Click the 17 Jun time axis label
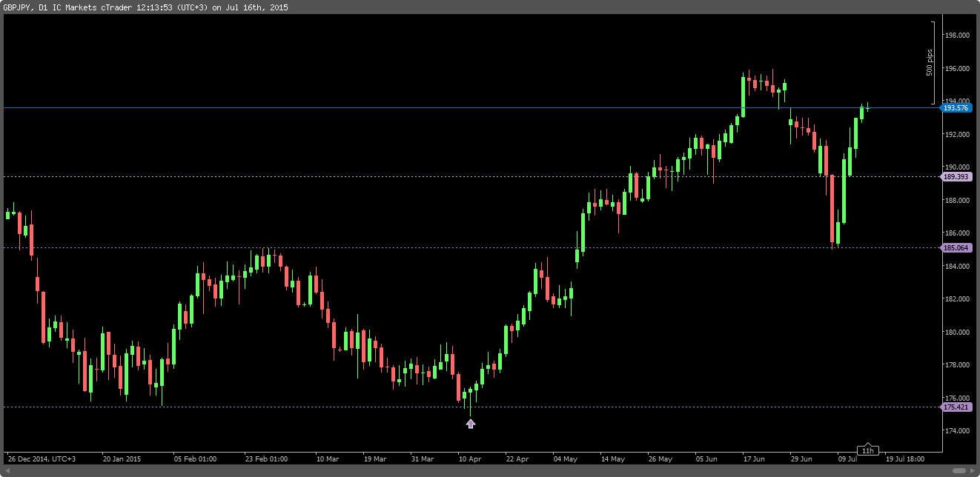This screenshot has height=477, width=980. tap(754, 458)
